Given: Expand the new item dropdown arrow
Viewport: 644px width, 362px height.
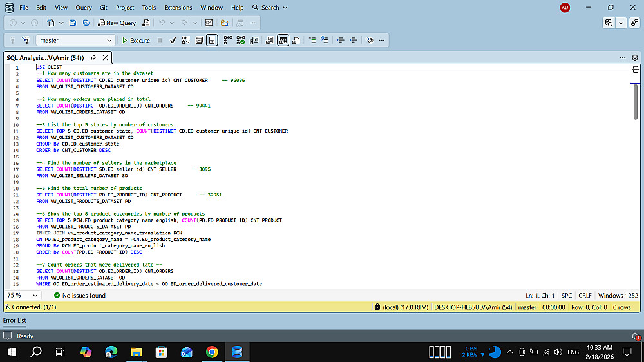Looking at the screenshot, I should click(61, 23).
